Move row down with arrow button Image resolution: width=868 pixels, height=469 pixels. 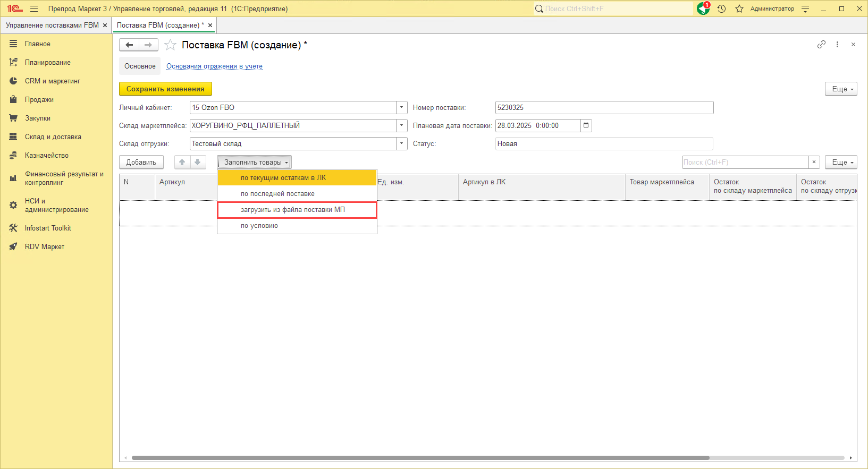198,162
